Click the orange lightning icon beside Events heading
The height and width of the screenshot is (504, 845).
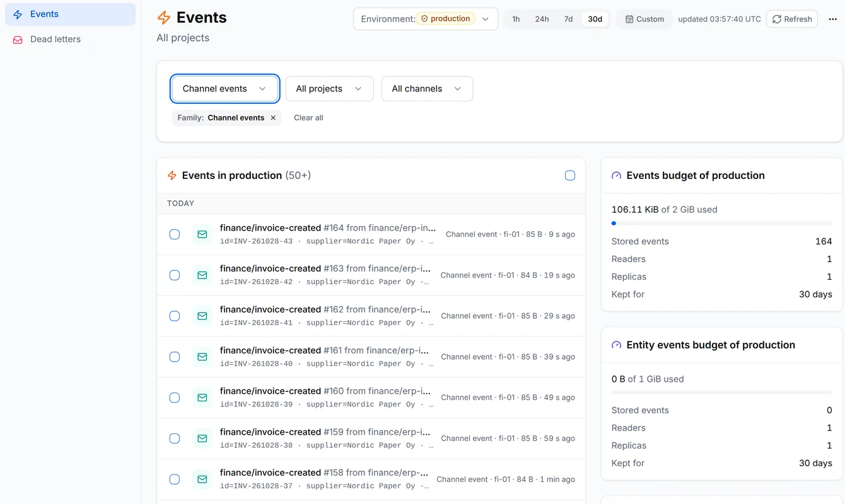163,18
